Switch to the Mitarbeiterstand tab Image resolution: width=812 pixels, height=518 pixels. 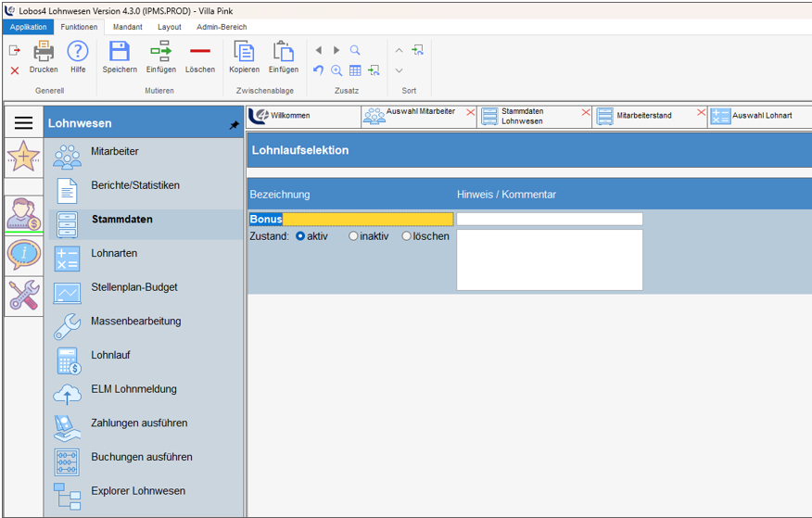click(647, 116)
